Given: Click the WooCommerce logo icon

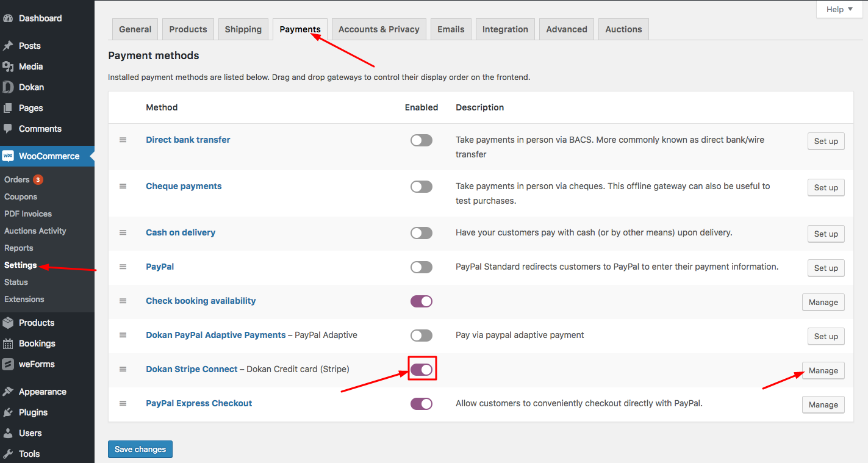Looking at the screenshot, I should coord(8,156).
